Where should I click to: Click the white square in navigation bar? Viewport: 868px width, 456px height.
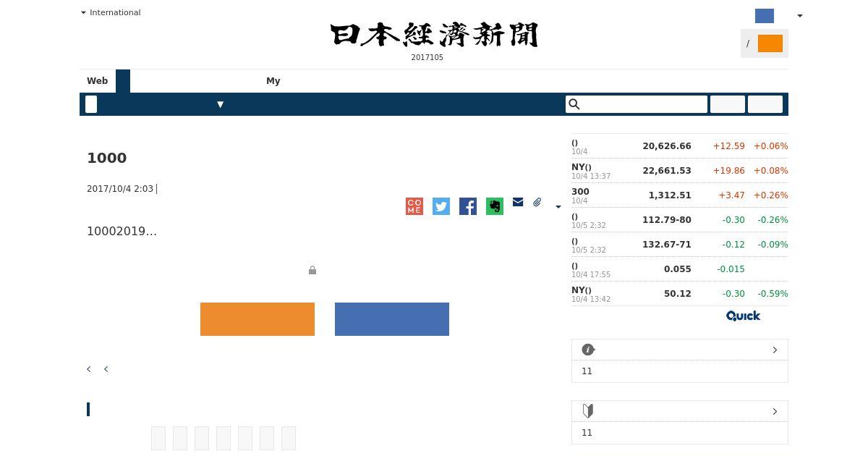click(x=91, y=104)
